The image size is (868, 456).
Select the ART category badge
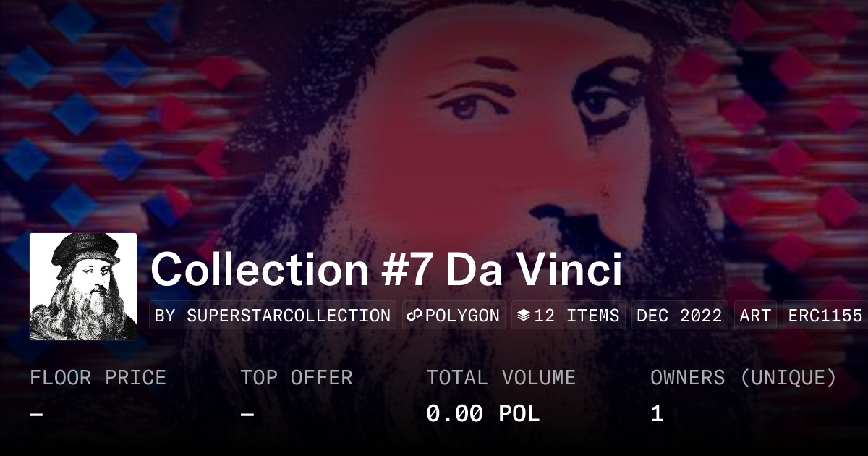pyautogui.click(x=755, y=316)
